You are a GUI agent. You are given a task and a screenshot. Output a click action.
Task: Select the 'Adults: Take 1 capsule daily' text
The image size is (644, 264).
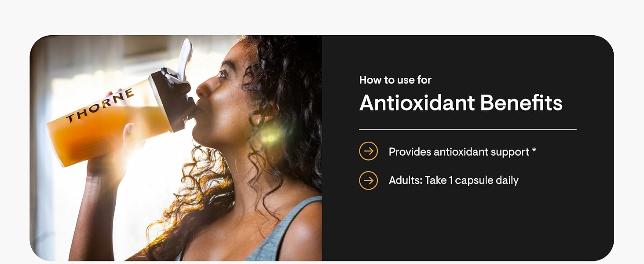(454, 180)
